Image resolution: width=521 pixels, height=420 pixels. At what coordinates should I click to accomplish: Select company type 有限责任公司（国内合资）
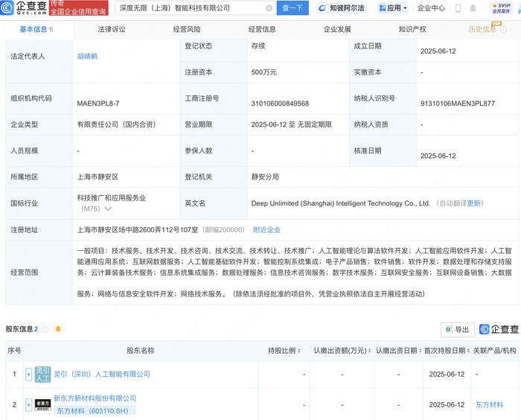[x=116, y=124]
